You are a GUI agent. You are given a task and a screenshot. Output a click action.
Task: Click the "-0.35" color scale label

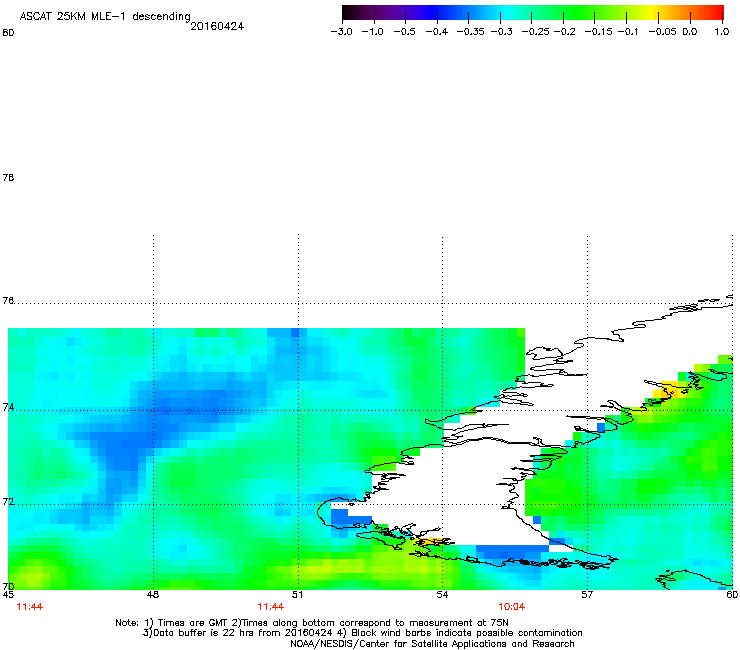coord(471,32)
